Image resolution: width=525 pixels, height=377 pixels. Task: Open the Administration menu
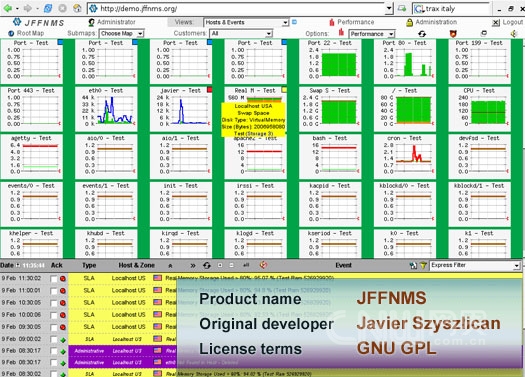[x=436, y=22]
